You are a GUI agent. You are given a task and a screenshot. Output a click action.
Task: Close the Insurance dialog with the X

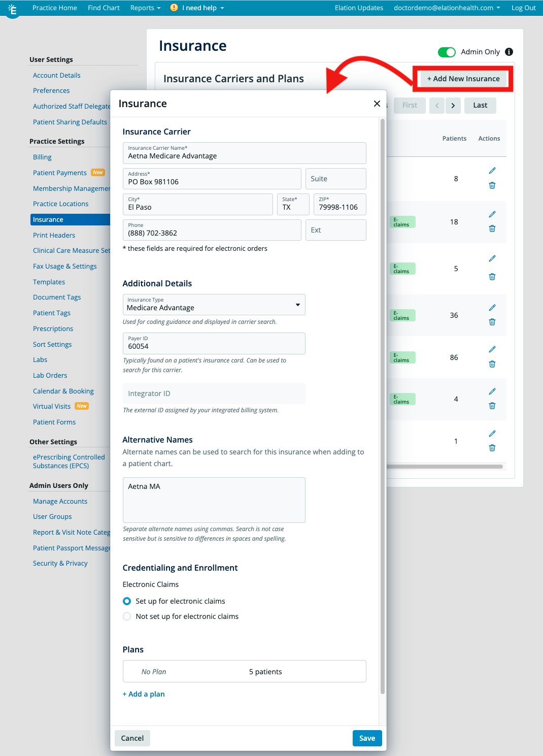[377, 103]
